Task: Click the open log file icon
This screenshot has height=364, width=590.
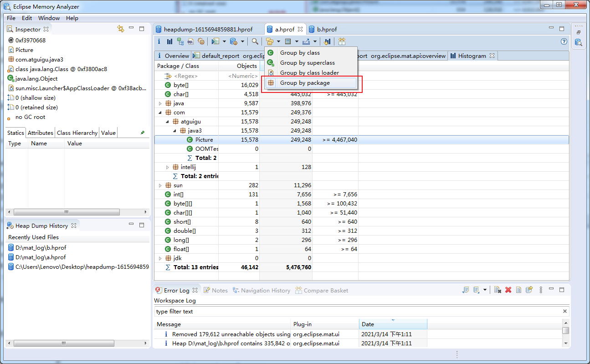Action: 518,290
